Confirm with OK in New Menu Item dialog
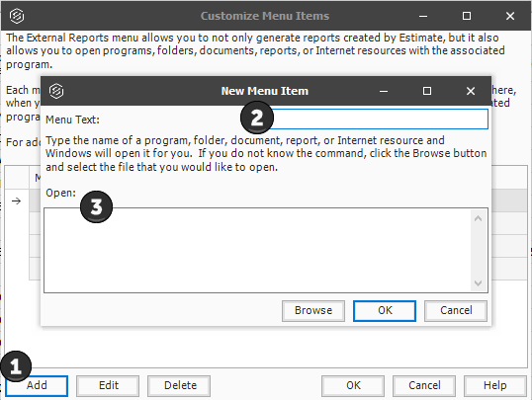The image size is (532, 400). point(385,310)
